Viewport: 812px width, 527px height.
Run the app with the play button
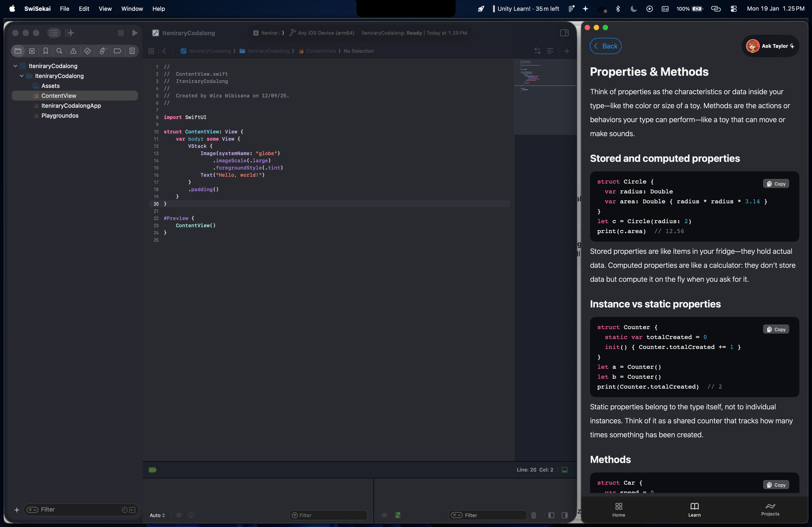tap(134, 33)
